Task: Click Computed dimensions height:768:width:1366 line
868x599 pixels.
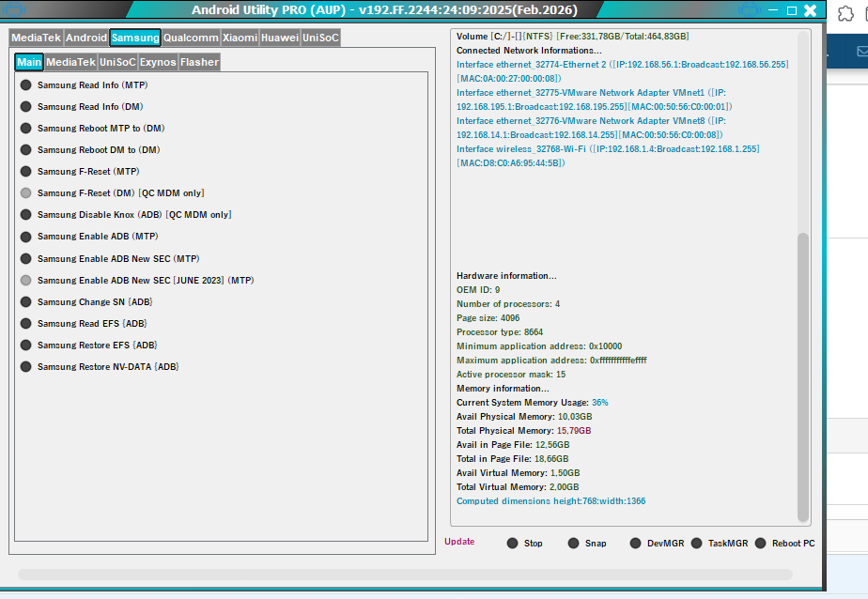Action: coord(550,501)
